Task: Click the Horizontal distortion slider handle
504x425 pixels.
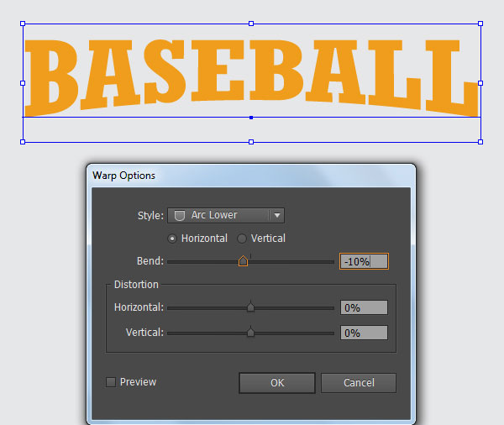Action: click(250, 307)
